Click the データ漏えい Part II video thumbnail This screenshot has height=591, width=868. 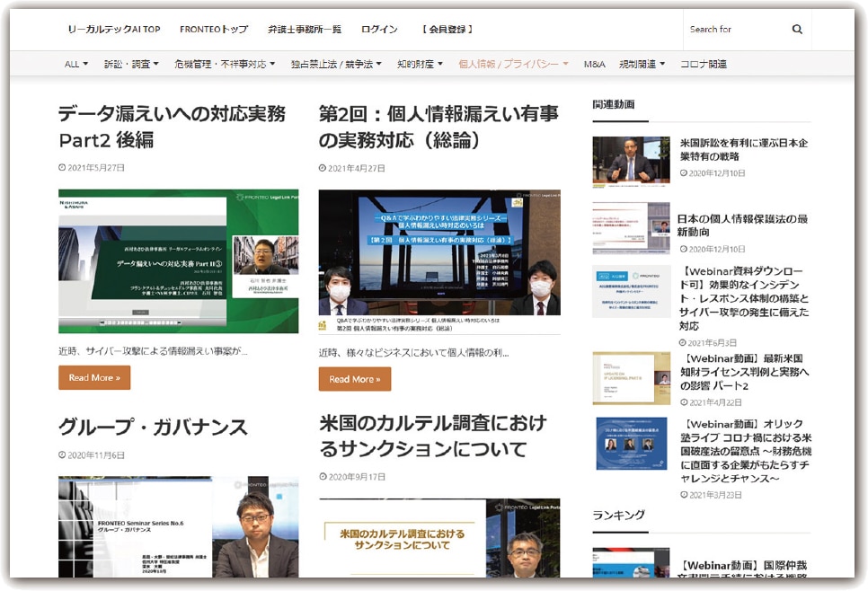178,261
